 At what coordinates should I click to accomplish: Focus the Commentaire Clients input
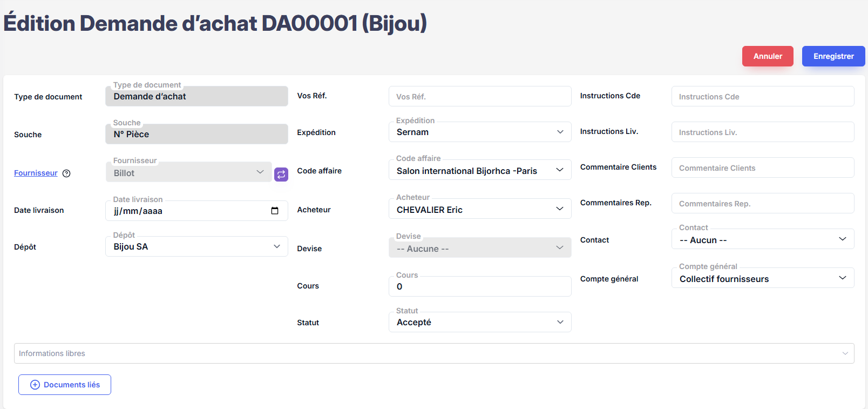click(762, 168)
